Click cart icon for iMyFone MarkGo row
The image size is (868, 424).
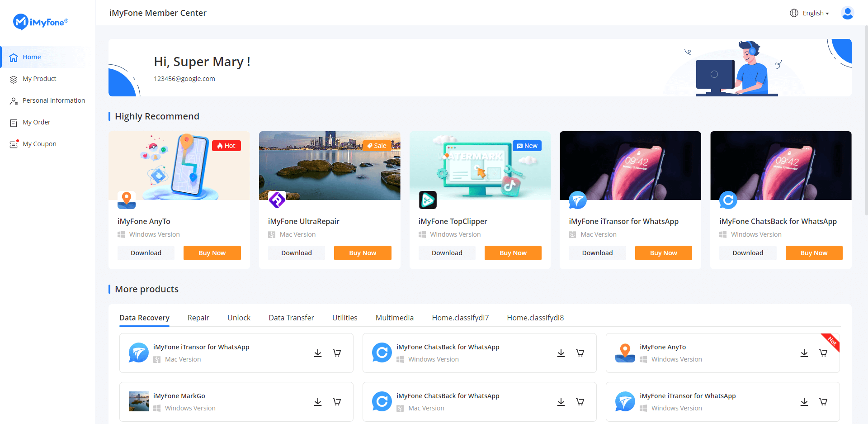point(337,402)
